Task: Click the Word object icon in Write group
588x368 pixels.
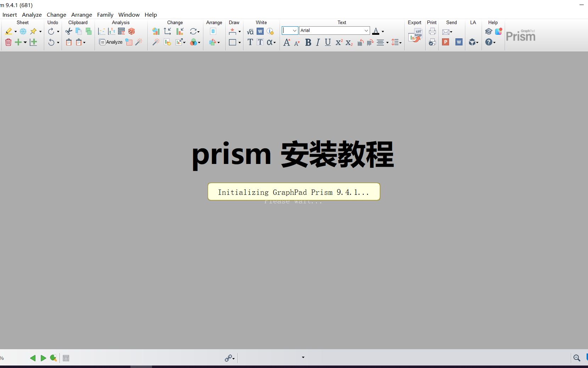Action: pyautogui.click(x=260, y=31)
